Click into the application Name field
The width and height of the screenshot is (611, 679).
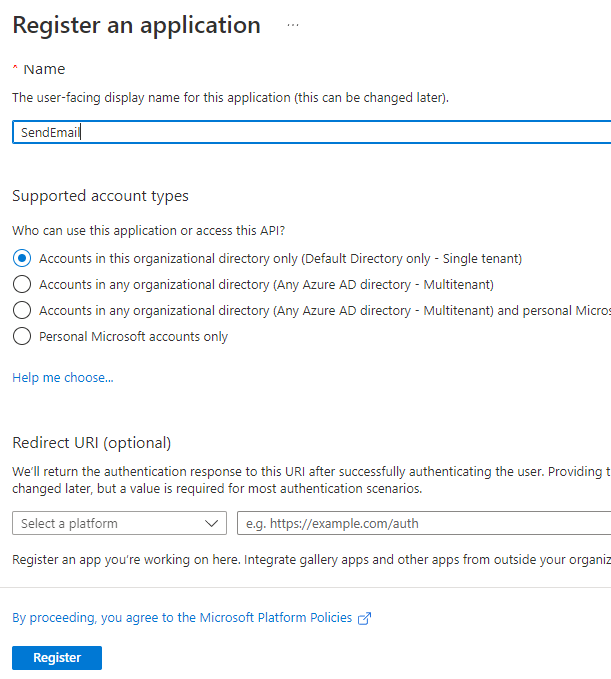click(x=312, y=132)
